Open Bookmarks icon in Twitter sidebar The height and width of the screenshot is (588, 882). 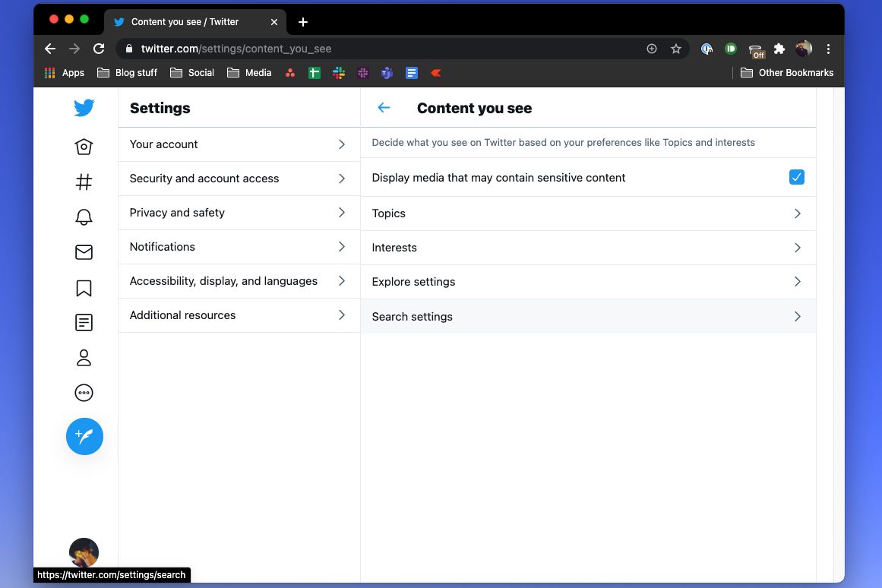tap(84, 288)
